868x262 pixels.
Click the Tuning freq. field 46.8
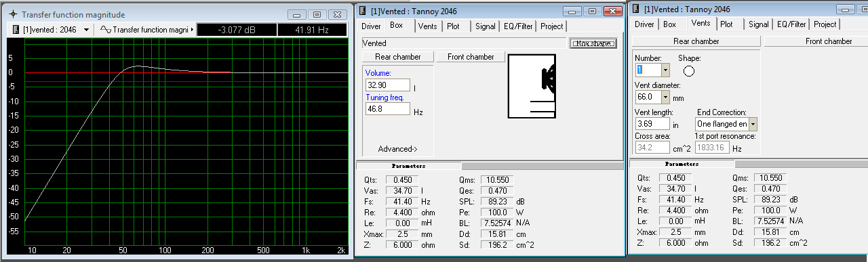[x=387, y=108]
